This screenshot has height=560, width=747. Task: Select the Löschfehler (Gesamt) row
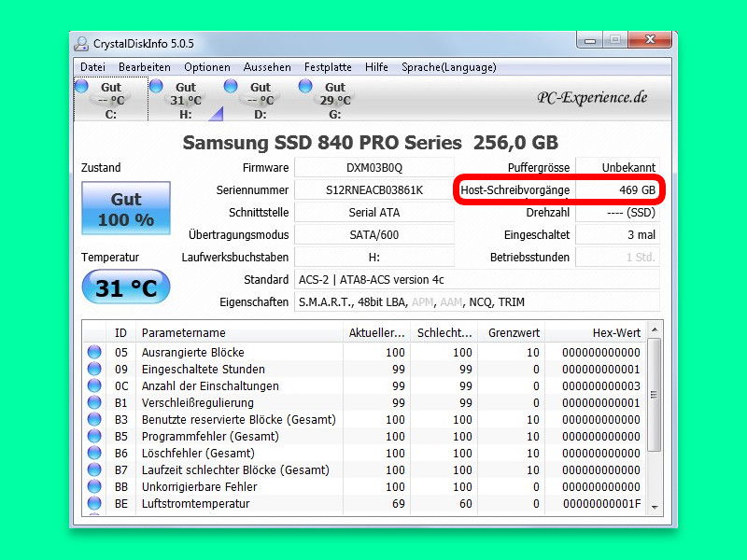tap(364, 453)
